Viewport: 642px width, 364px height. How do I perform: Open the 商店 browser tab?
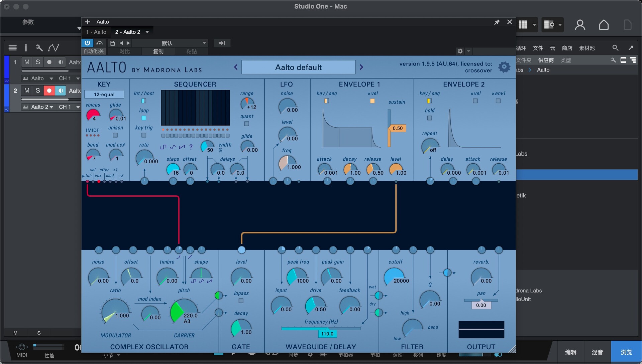(567, 48)
